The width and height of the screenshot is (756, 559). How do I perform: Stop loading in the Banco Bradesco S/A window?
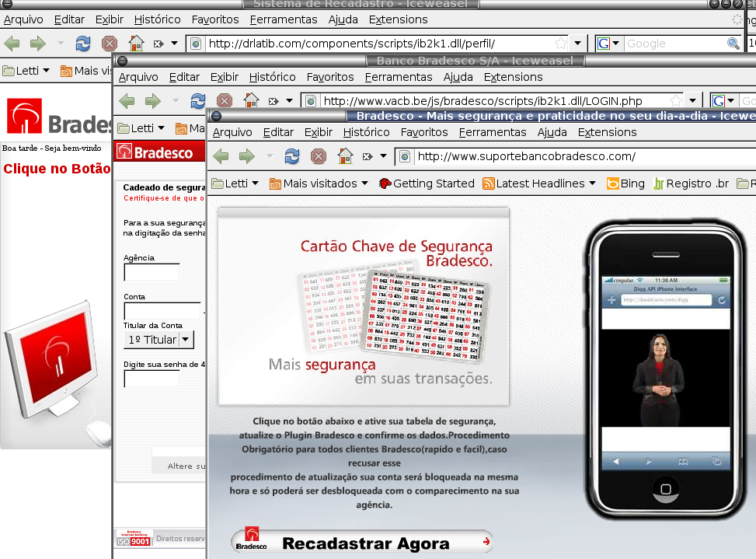pos(225,101)
